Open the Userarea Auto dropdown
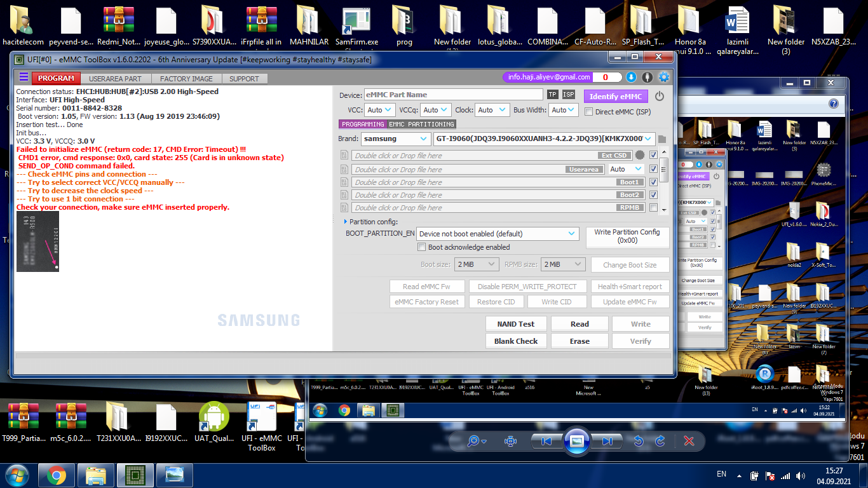This screenshot has height=488, width=868. pyautogui.click(x=626, y=169)
